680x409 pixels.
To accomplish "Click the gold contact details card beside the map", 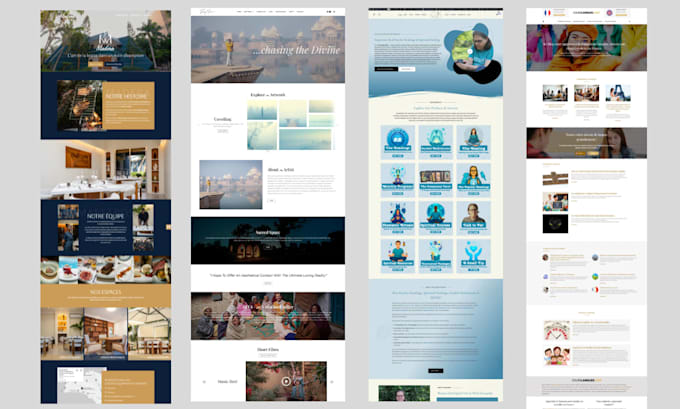I will 128,387.
